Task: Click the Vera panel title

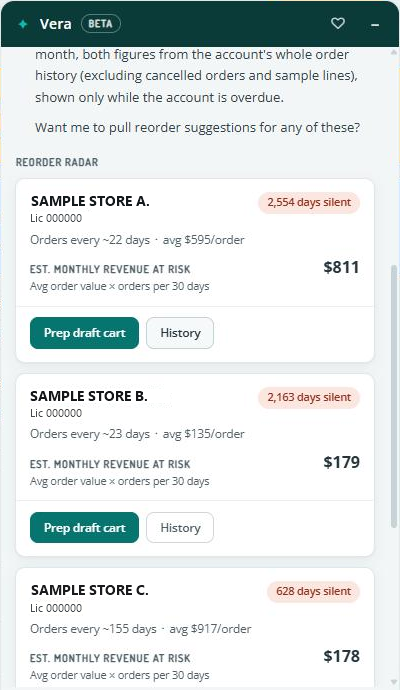Action: pos(55,24)
